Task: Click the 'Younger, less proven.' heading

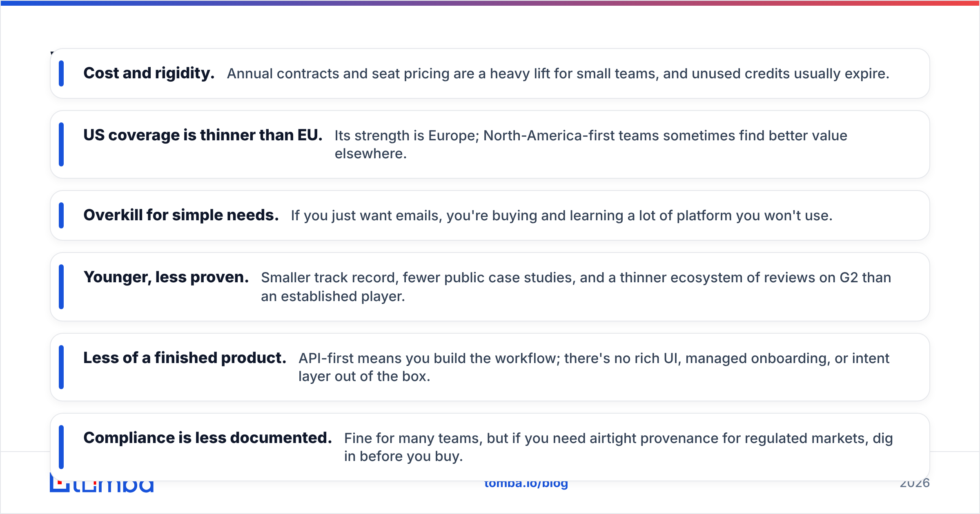Action: 166,277
